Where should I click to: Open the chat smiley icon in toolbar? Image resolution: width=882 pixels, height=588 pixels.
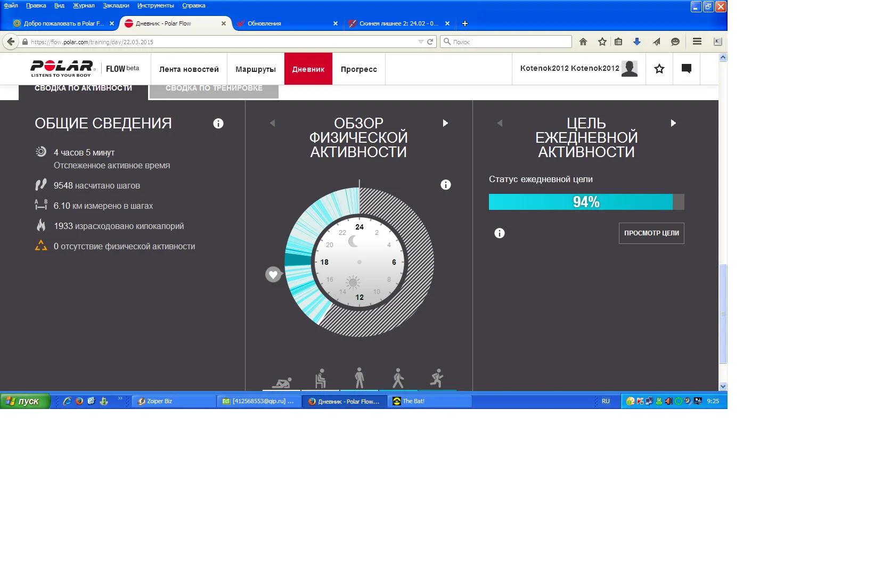pyautogui.click(x=675, y=42)
